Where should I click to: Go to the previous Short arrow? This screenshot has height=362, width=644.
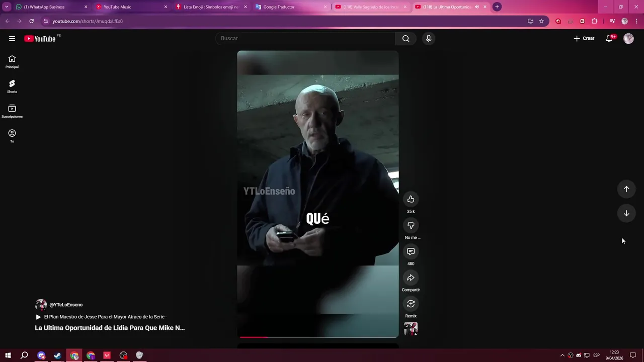[x=626, y=189]
